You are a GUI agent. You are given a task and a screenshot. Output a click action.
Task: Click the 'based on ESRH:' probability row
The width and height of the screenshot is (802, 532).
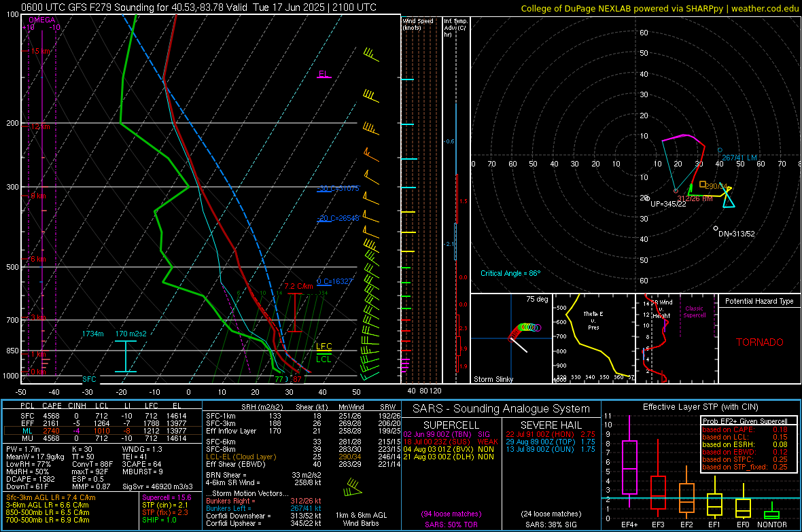[x=745, y=444]
